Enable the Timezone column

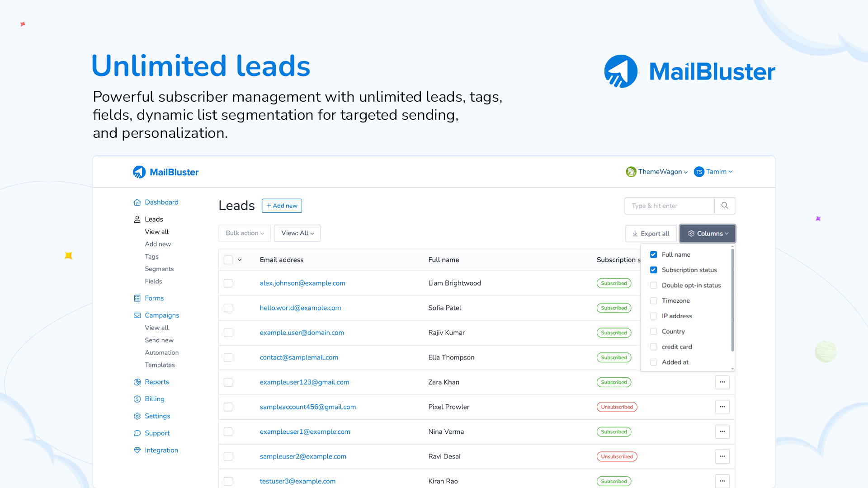point(653,300)
